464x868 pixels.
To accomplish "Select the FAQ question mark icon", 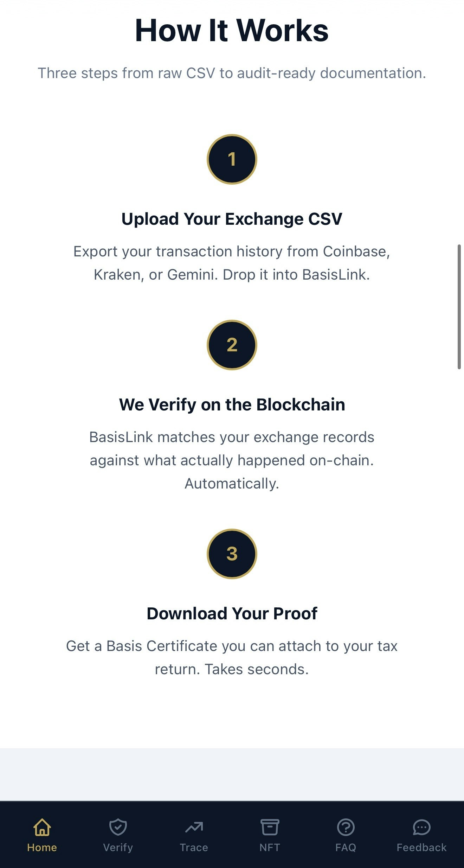I will pos(346,827).
